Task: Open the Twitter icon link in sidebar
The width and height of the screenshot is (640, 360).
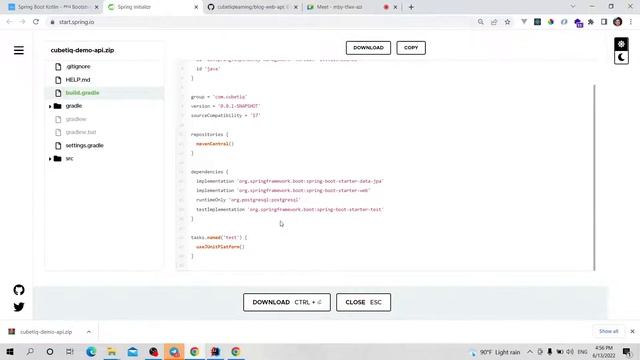Action: [19, 307]
